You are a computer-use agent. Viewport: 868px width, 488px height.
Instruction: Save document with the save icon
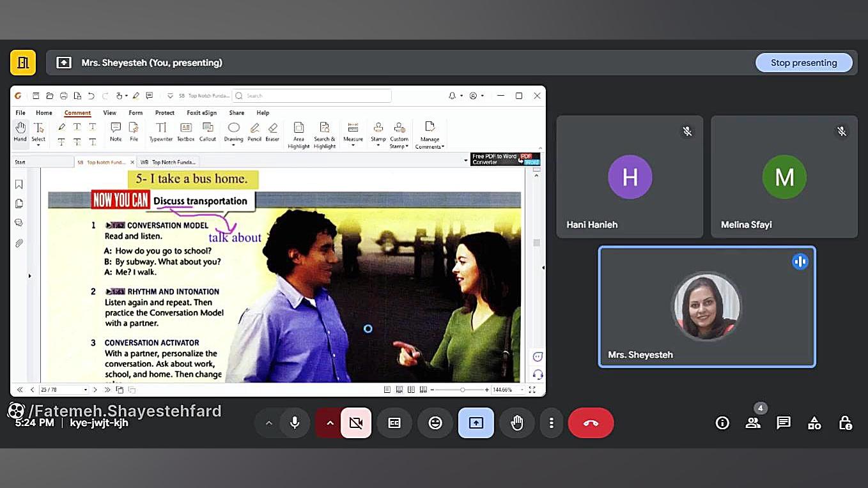pos(36,96)
